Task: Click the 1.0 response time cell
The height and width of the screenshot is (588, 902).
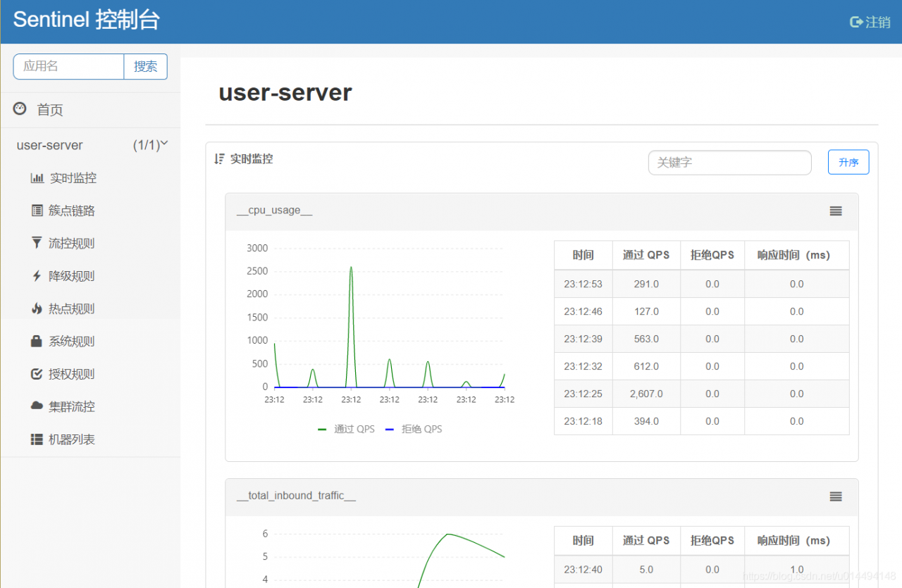Action: 796,569
